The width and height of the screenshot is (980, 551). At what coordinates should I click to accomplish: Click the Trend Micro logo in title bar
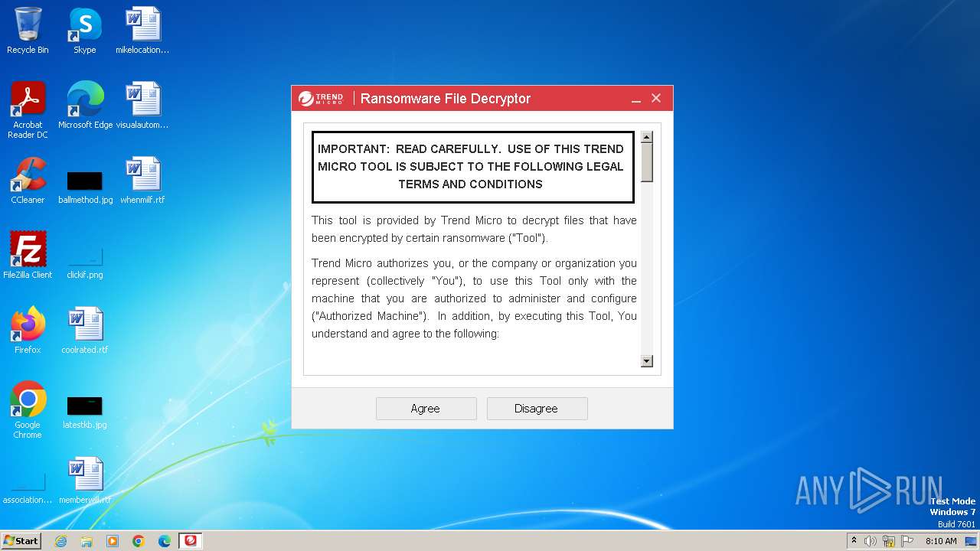point(321,99)
